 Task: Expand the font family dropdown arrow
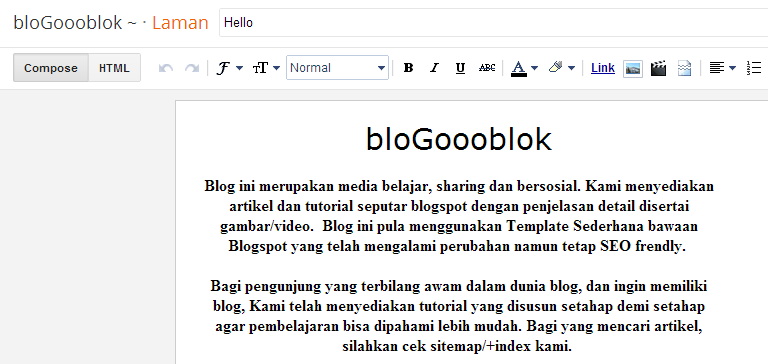tap(240, 68)
